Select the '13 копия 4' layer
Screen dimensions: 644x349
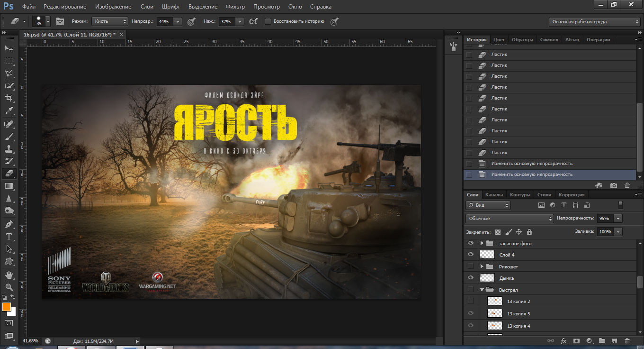(550, 326)
